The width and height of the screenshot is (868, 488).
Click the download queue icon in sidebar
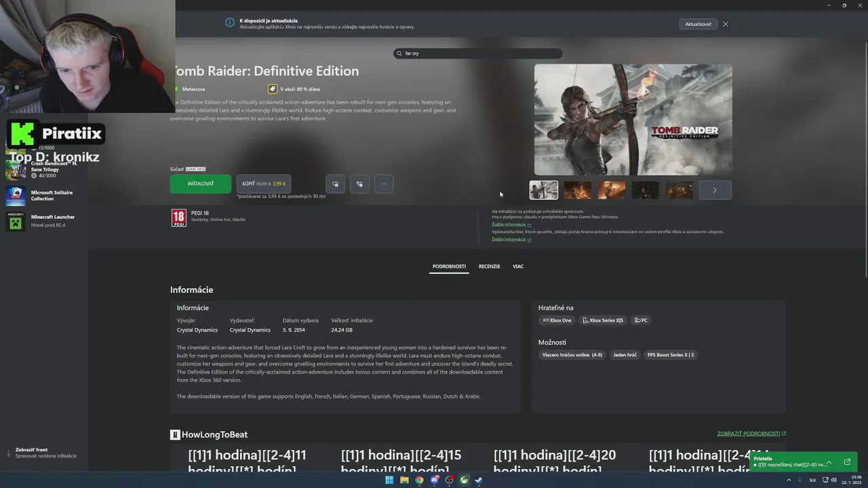coord(9,452)
